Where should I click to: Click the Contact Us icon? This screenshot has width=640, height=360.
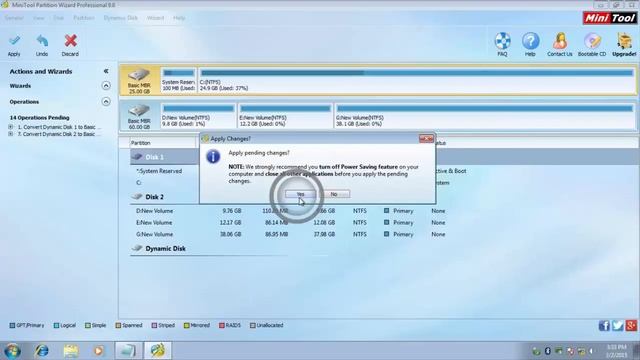[x=560, y=41]
